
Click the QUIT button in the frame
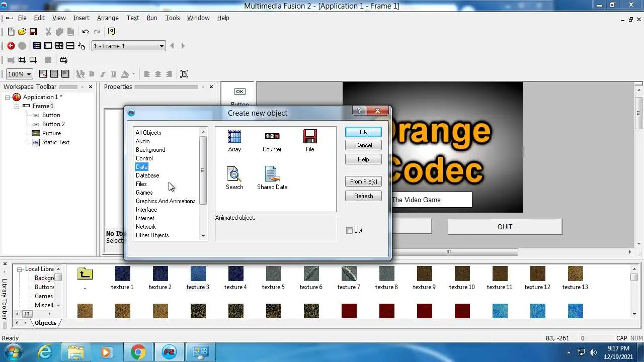coord(505,227)
